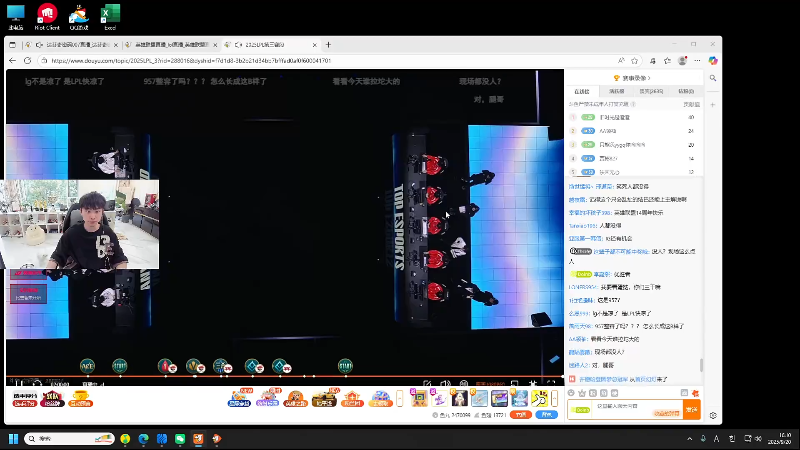
Task: Open the Riot Client desktop shortcut
Action: coord(47,17)
